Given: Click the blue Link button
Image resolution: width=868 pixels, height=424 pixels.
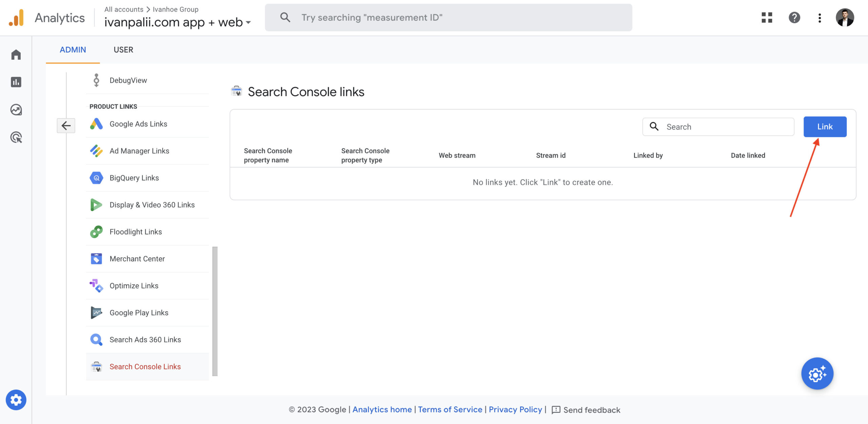Looking at the screenshot, I should point(825,127).
